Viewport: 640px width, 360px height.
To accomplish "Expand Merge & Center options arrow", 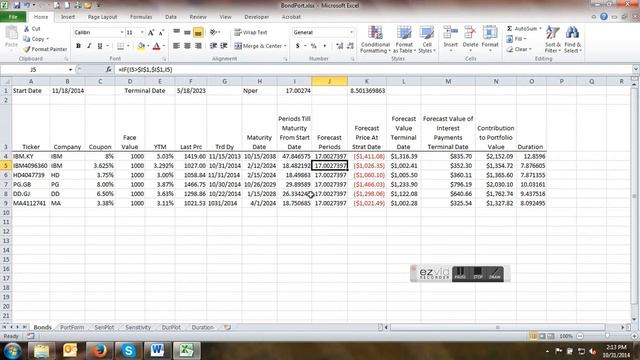I will coord(285,46).
